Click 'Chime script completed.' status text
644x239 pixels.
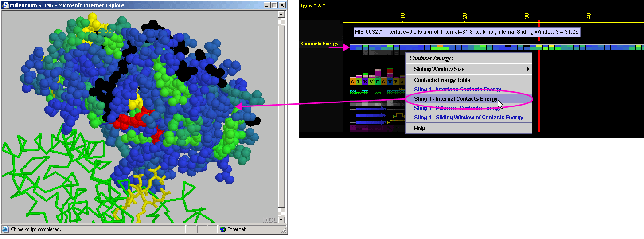tap(36, 229)
